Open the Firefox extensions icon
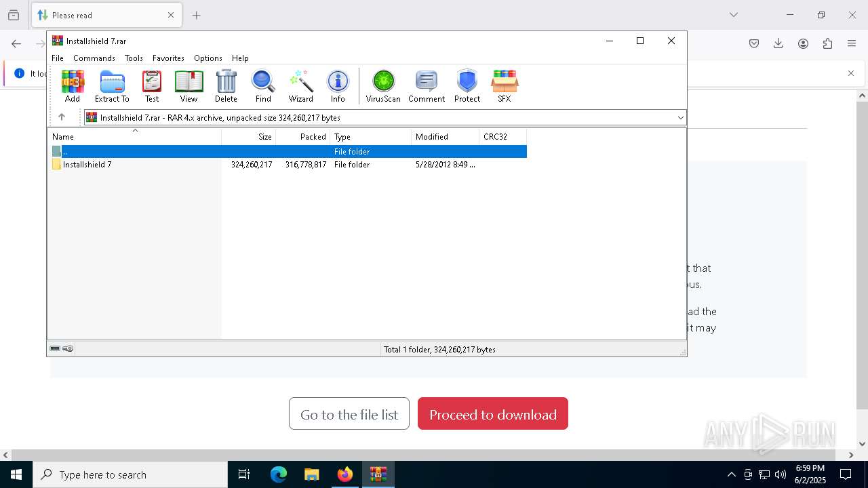The image size is (868, 488). [827, 43]
